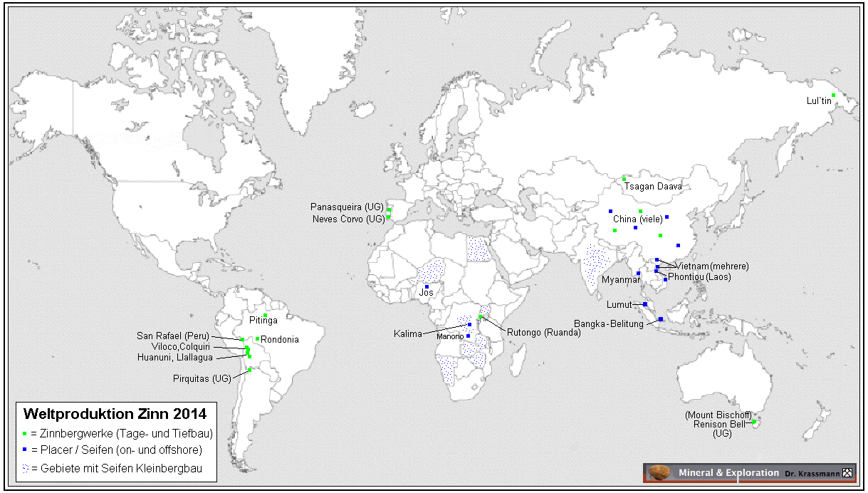Click the dotted Kleinbergbau legend symbol

point(26,469)
